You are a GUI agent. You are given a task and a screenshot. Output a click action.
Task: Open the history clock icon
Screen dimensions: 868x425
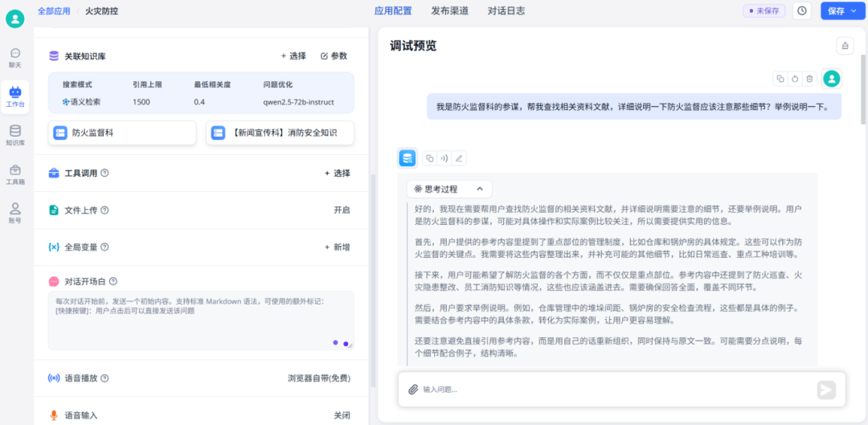(x=802, y=10)
